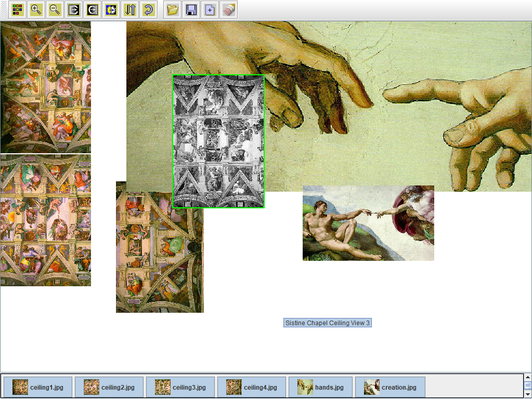This screenshot has height=399, width=532.
Task: Click the open folder icon
Action: coord(173,10)
